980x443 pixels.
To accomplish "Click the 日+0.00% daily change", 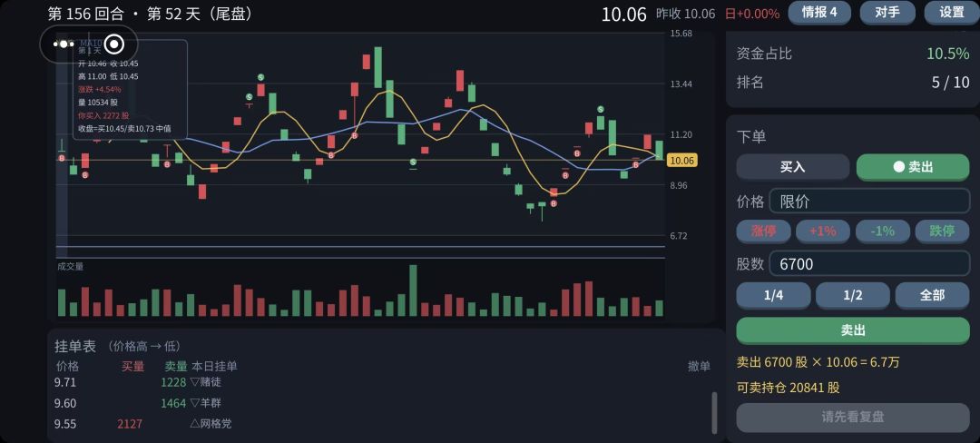I will click(x=752, y=13).
